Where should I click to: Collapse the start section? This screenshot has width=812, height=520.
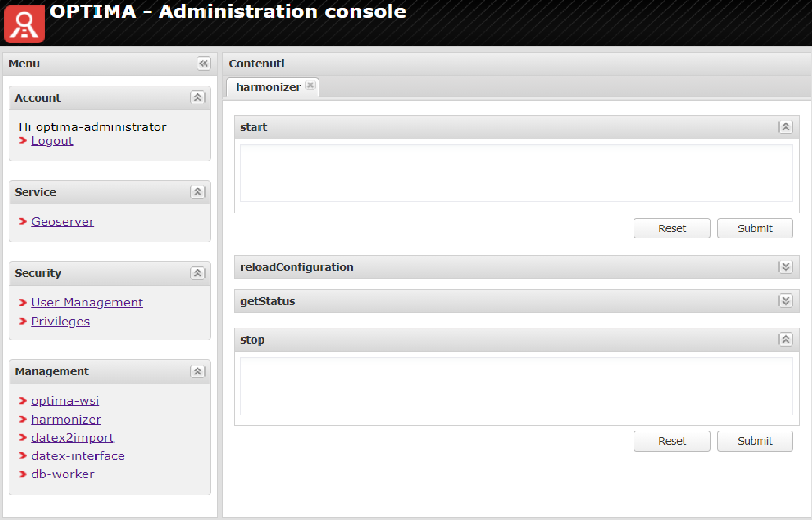pos(786,127)
